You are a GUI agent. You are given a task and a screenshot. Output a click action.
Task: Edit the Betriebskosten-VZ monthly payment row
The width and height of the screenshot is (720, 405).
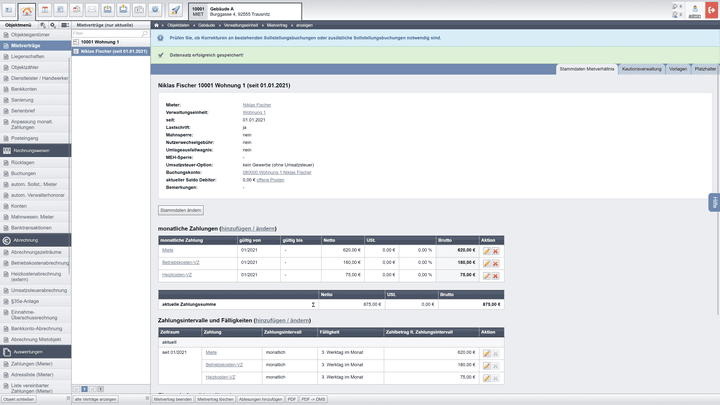[487, 262]
